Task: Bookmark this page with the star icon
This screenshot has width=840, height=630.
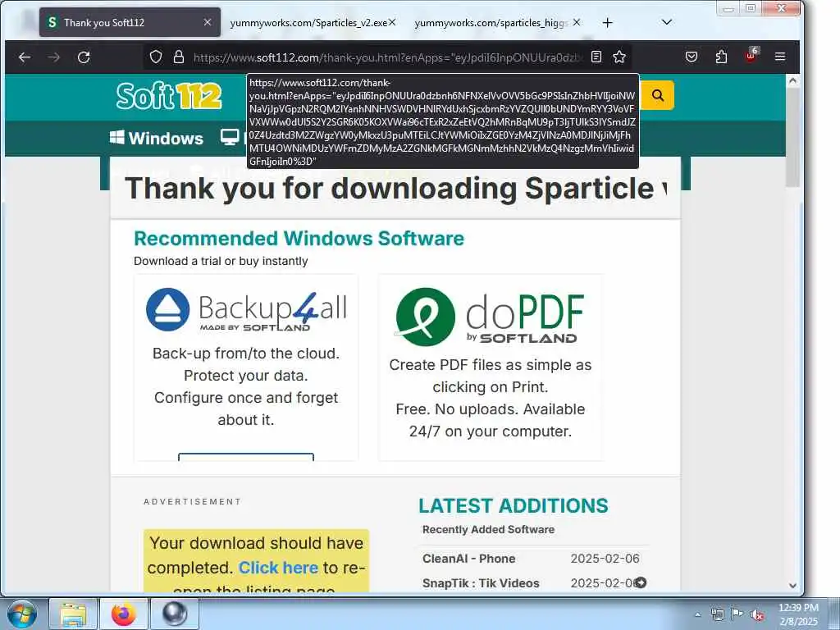Action: [x=619, y=57]
